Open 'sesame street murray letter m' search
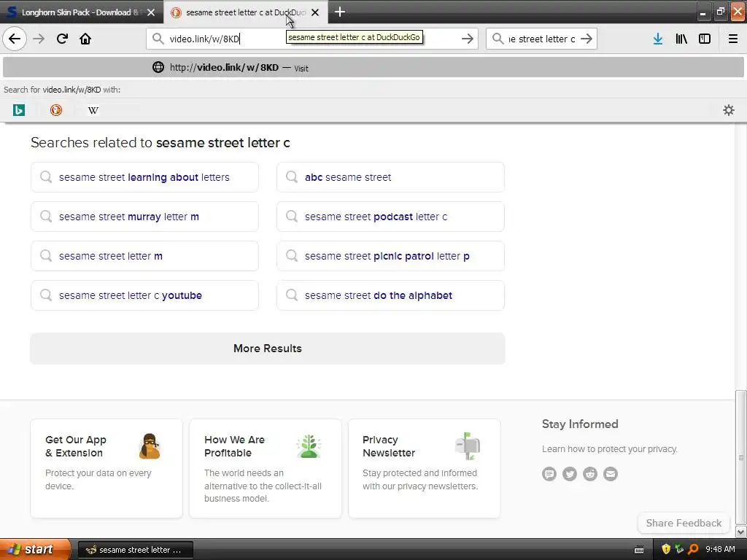 [x=144, y=217]
